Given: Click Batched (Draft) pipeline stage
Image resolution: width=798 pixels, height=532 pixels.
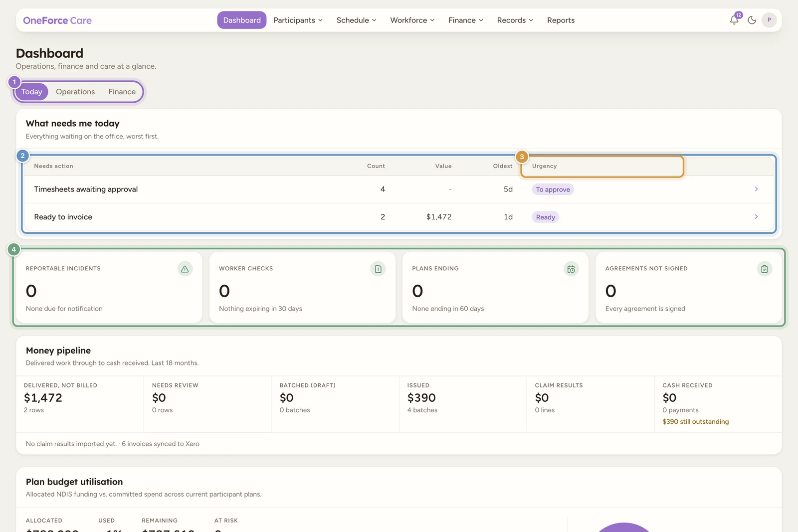Looking at the screenshot, I should pyautogui.click(x=336, y=404).
